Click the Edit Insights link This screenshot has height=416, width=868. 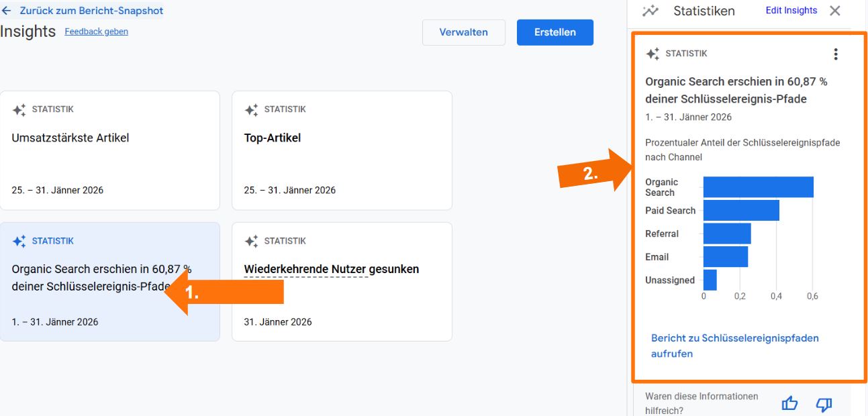[791, 10]
